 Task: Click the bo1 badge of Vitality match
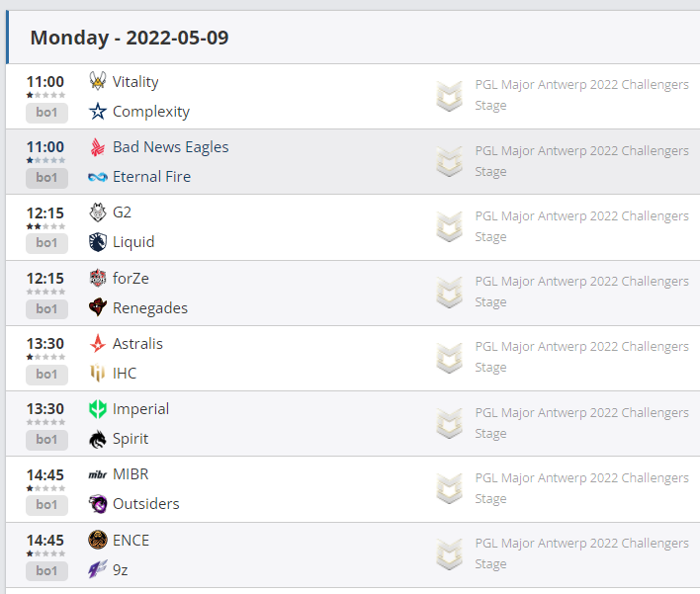pyautogui.click(x=46, y=113)
